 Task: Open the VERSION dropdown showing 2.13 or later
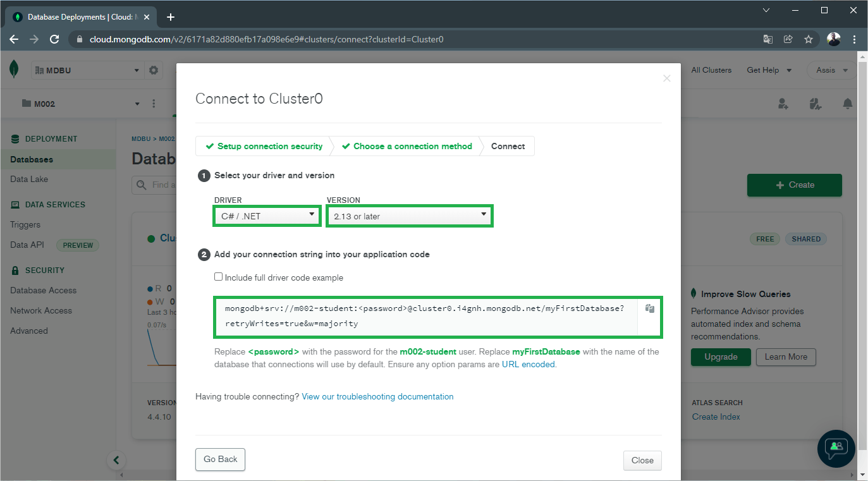point(410,216)
